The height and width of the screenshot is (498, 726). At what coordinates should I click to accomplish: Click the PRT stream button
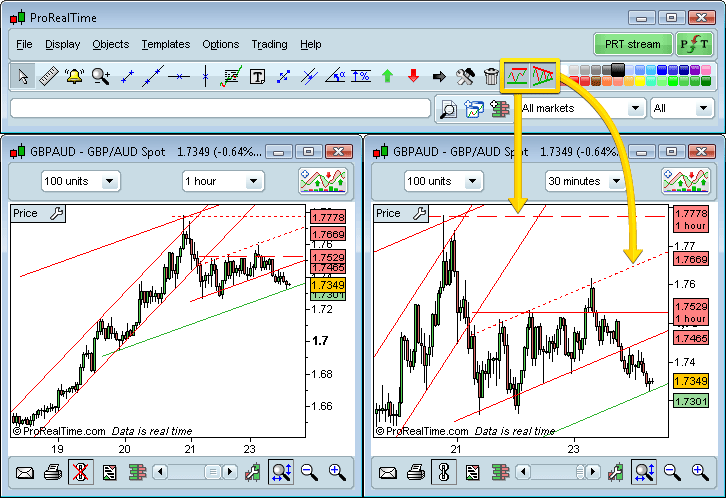[632, 44]
